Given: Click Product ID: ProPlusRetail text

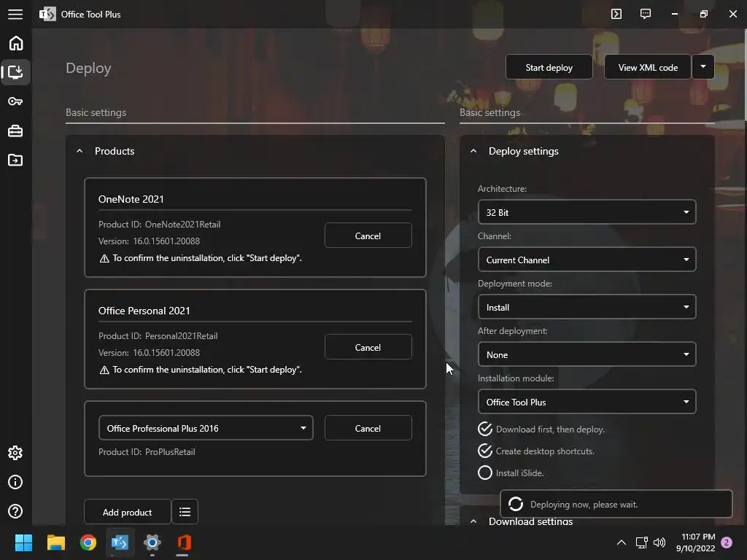Looking at the screenshot, I should [147, 452].
